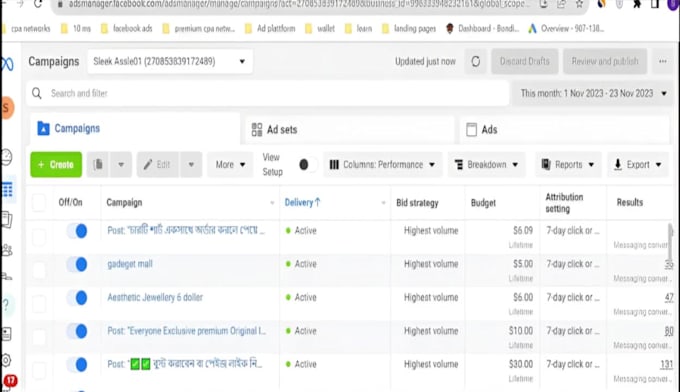Viewport: 680px width, 392px height.
Task: Open ad reporting icon in sidebar
Action: [7, 220]
